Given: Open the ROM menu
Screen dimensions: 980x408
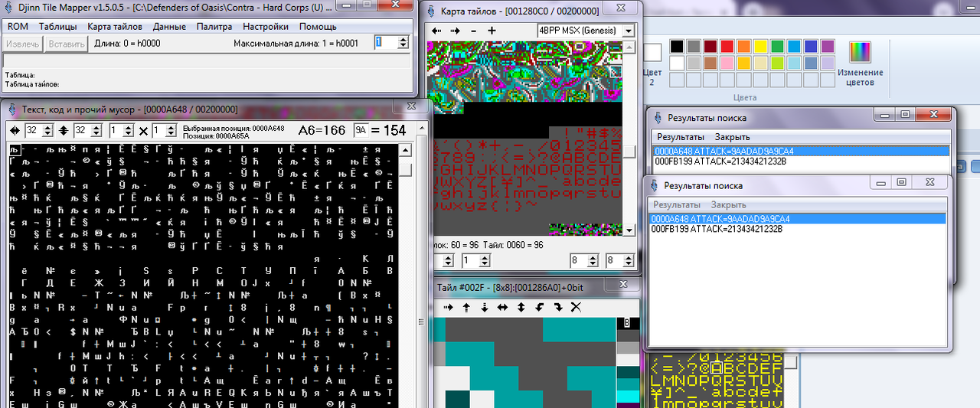Looking at the screenshot, I should tap(18, 26).
